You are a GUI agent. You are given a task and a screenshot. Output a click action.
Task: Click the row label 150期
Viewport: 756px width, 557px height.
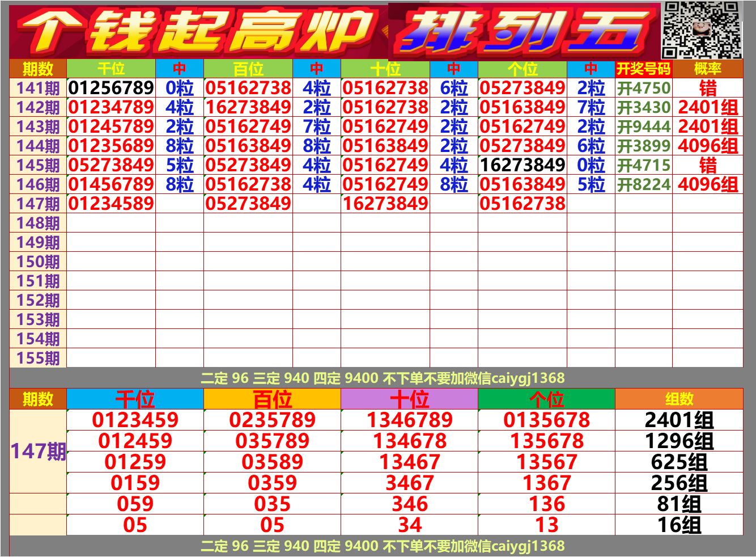[38, 261]
